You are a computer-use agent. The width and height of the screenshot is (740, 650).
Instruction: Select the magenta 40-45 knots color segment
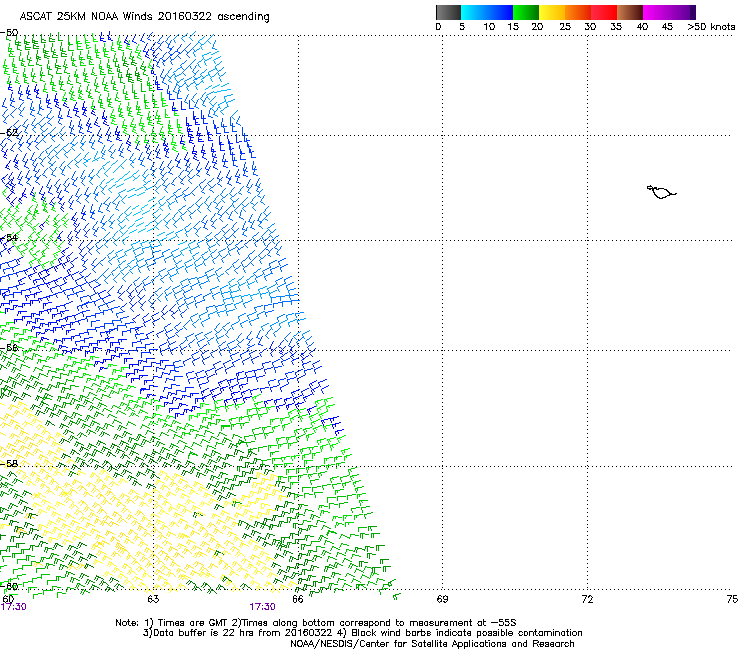coord(656,12)
